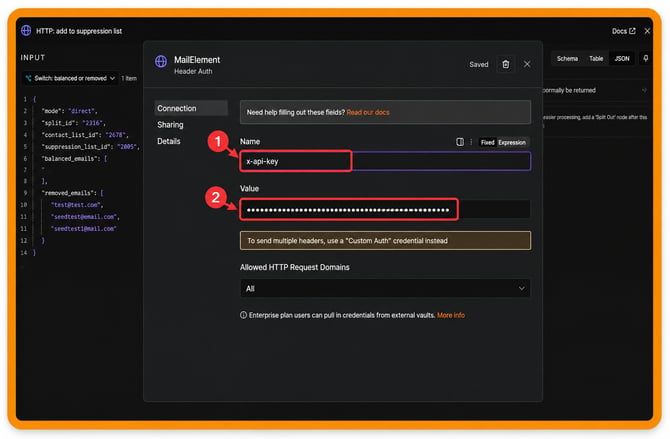Open the Connection section

coord(191,109)
